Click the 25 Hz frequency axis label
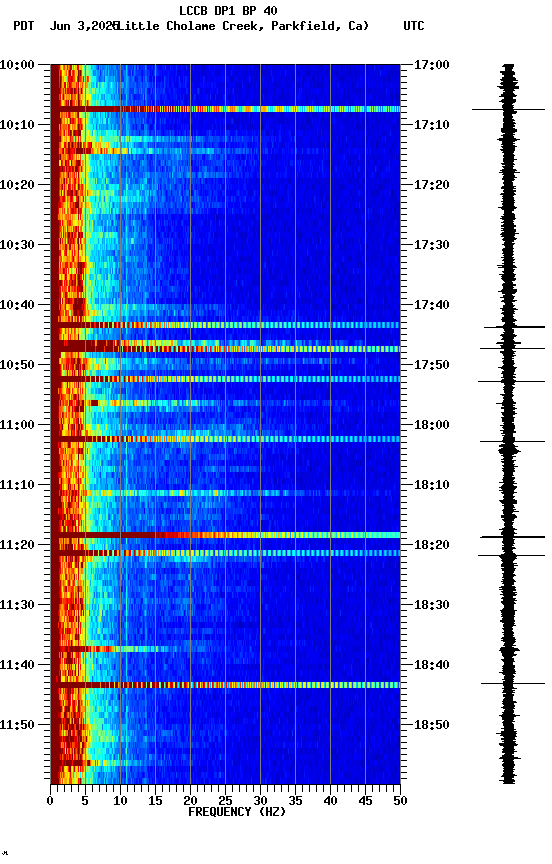Screen dimensions: 552x864 [225, 801]
